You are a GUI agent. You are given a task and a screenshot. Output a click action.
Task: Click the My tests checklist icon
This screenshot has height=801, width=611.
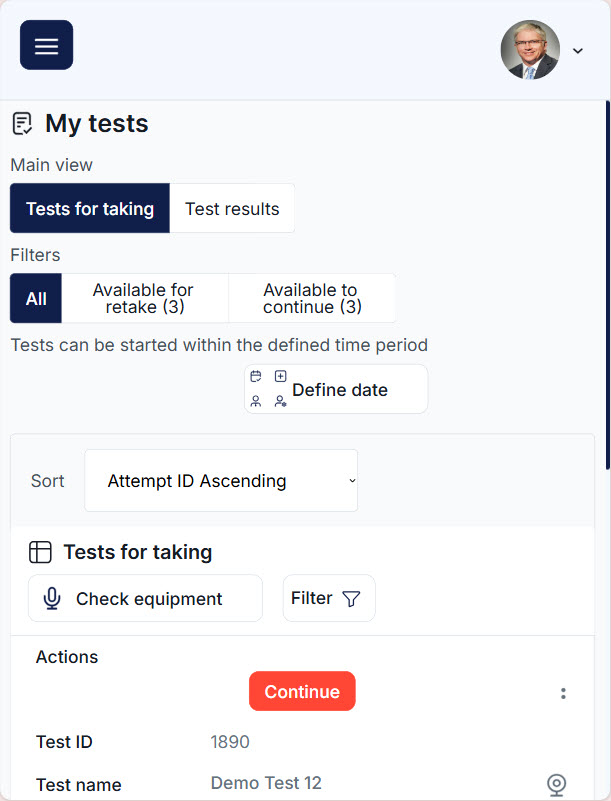[22, 124]
